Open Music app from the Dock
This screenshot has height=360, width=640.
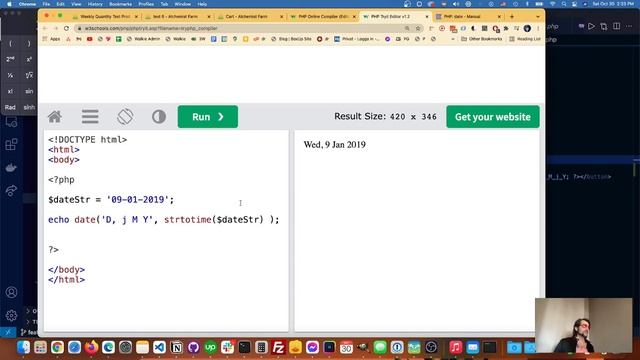(456, 347)
